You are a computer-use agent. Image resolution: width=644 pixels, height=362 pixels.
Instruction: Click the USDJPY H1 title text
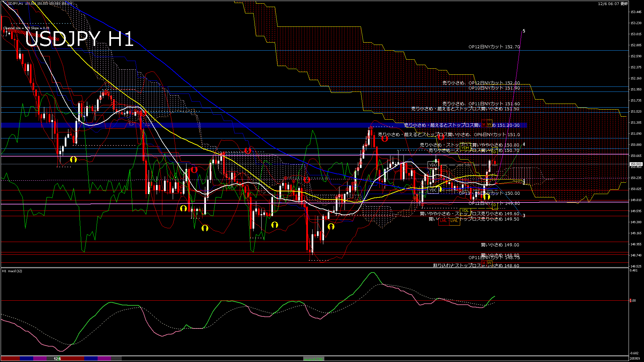(79, 39)
